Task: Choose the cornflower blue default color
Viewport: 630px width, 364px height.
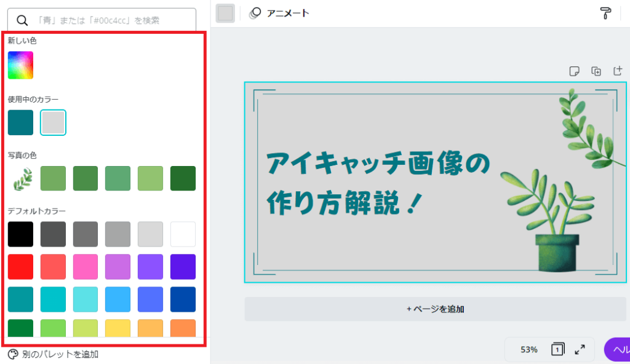Action: (150, 299)
